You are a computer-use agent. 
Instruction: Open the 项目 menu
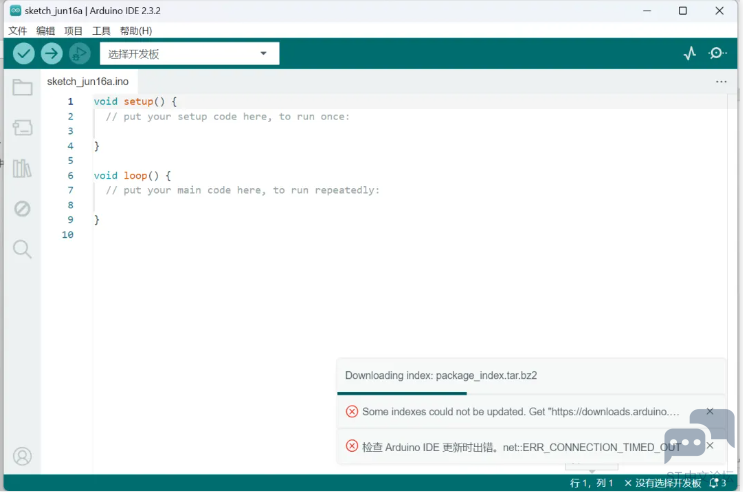pos(73,31)
